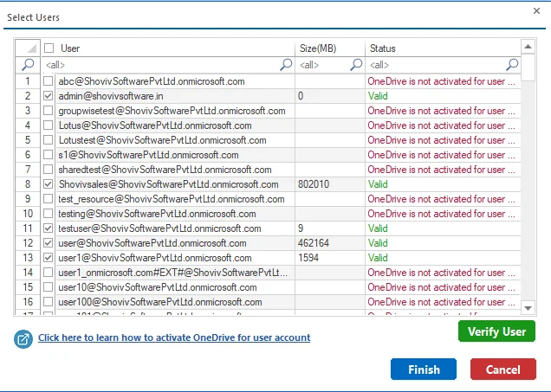The image size is (551, 392).
Task: Close the Select Users dialog
Action: (x=536, y=11)
